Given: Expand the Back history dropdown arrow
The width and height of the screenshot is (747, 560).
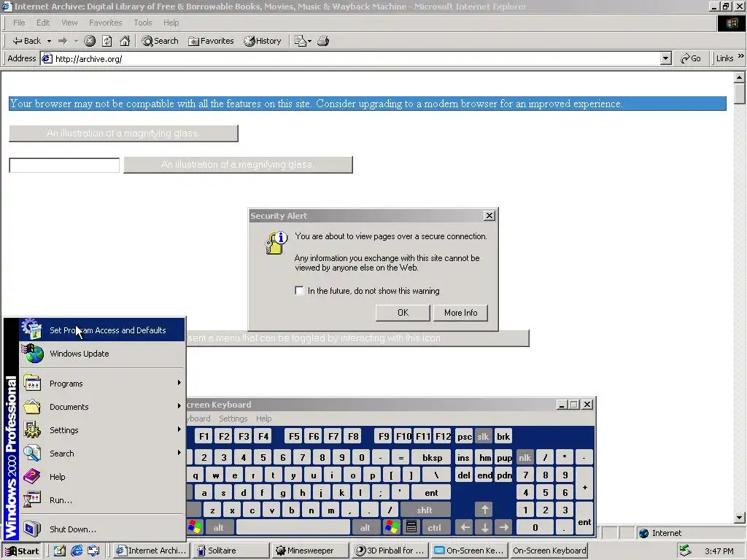Looking at the screenshot, I should pos(49,41).
